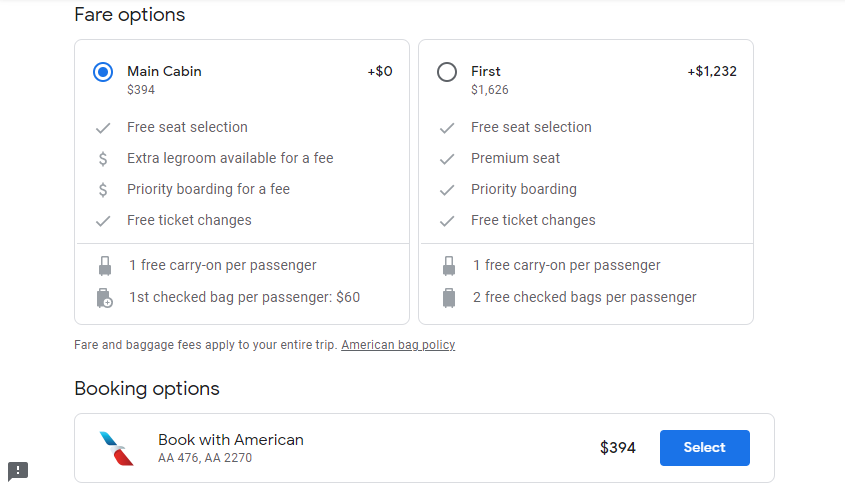Click the American Airlines logo icon
The width and height of the screenshot is (845, 490).
click(116, 448)
